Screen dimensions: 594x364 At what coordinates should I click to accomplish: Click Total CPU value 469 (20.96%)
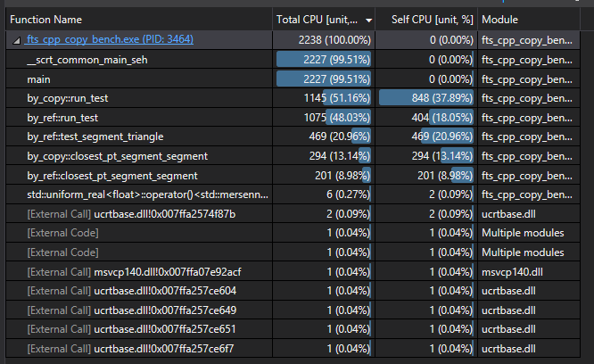tap(340, 136)
